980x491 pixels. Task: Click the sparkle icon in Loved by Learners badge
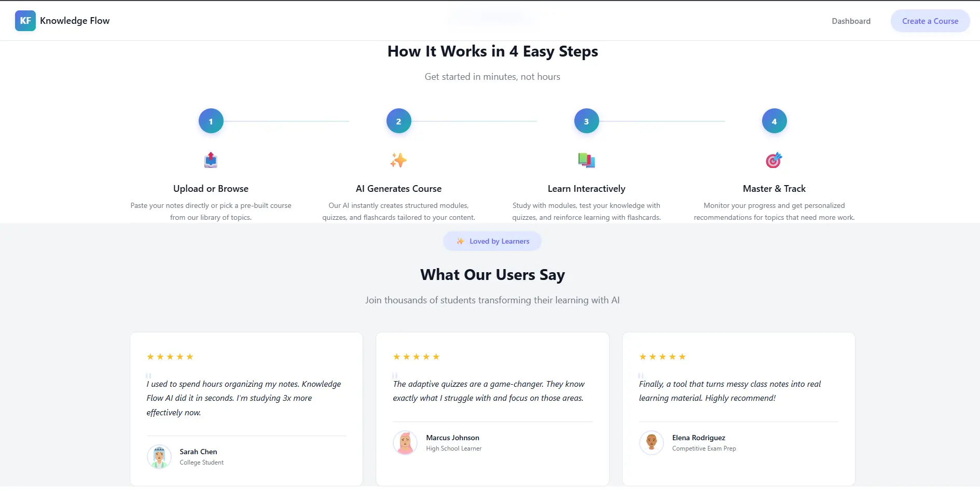461,241
